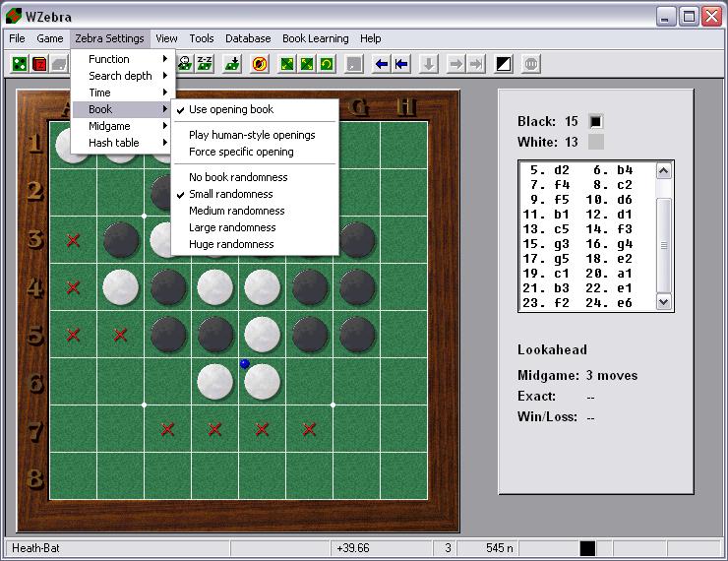Expand the Function submenu
This screenshot has height=561, width=728.
click(123, 59)
